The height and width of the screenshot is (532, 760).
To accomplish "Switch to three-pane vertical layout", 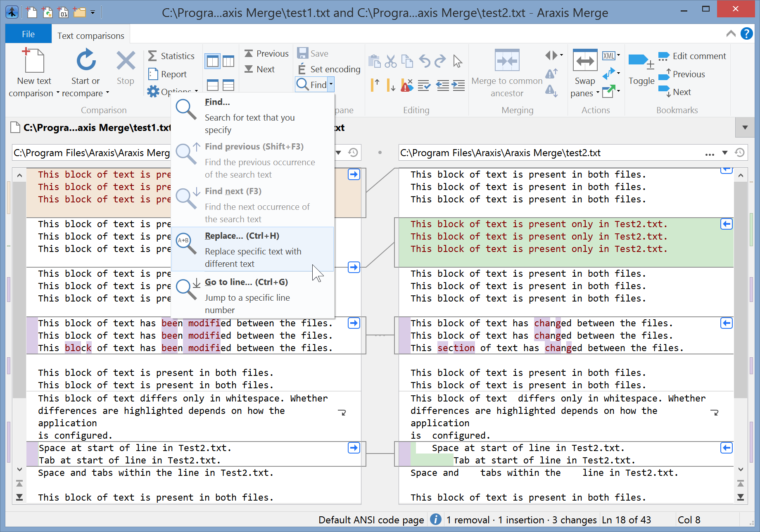I will (228, 62).
